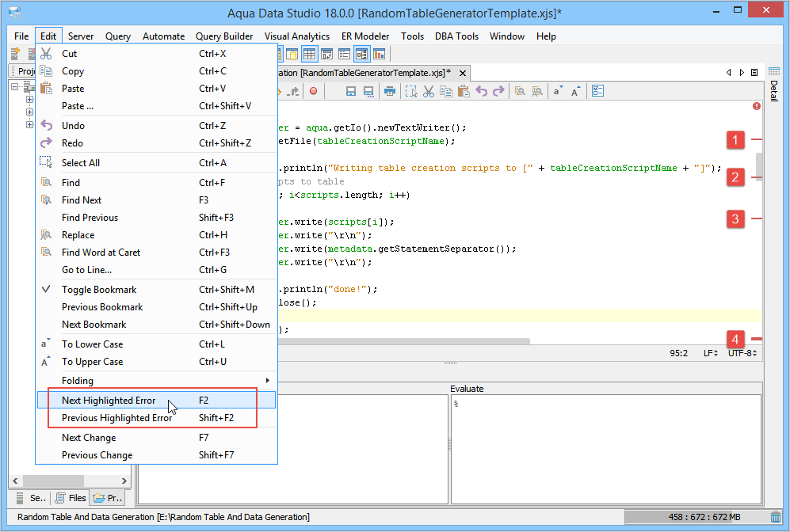Click the chart view icon in main toolbar
790x532 pixels.
(380, 54)
